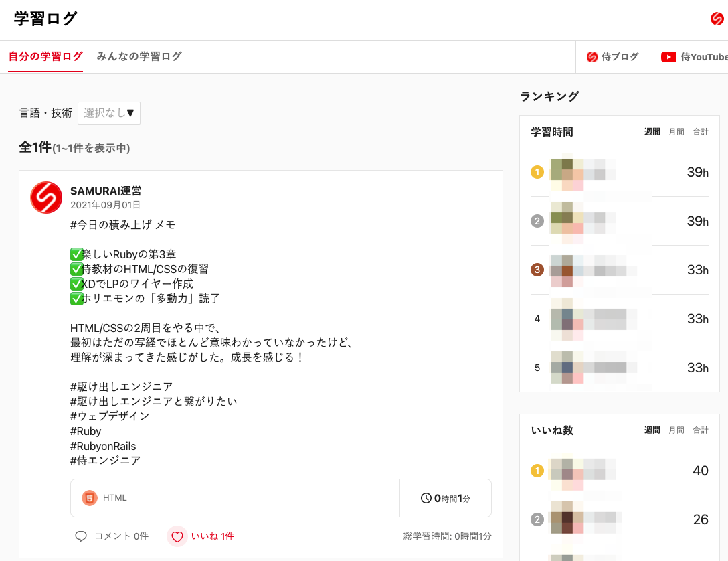Click SAMURAI運営's profile avatar
Image resolution: width=728 pixels, height=561 pixels.
point(46,197)
